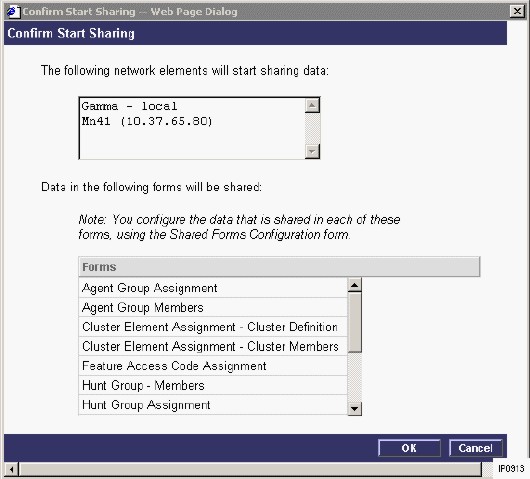
Task: Click the OK button to confirm sharing
Action: click(409, 448)
